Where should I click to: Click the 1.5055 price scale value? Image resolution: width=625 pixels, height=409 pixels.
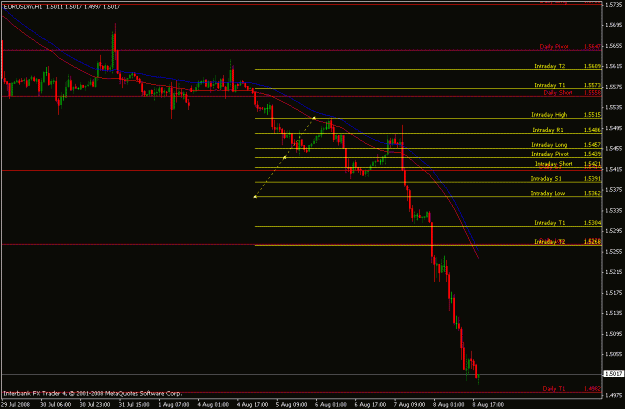613,354
